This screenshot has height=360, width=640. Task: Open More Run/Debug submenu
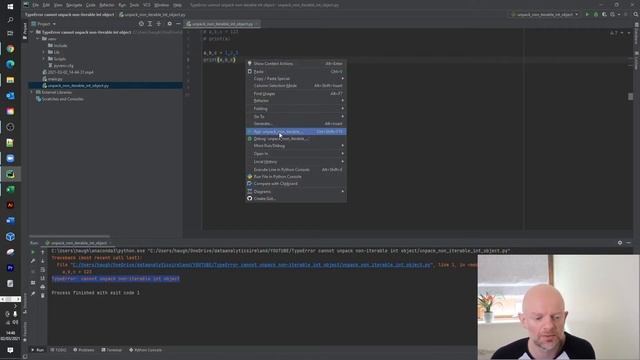[296, 146]
